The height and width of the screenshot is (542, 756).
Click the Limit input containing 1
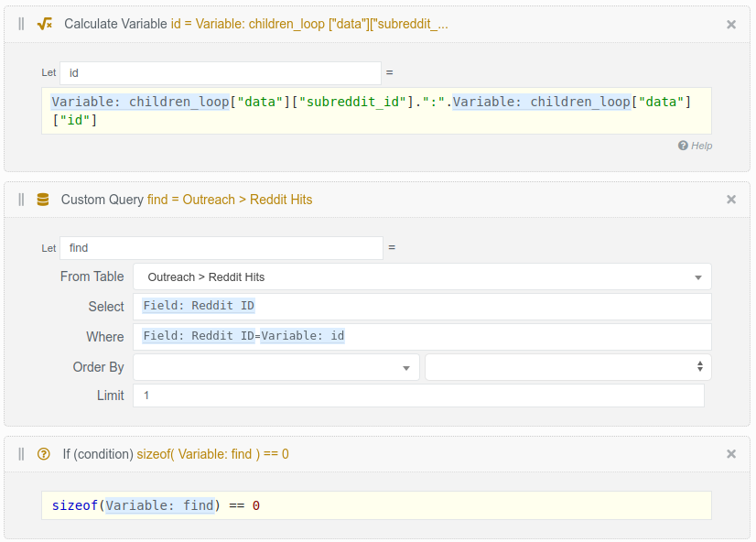point(418,396)
